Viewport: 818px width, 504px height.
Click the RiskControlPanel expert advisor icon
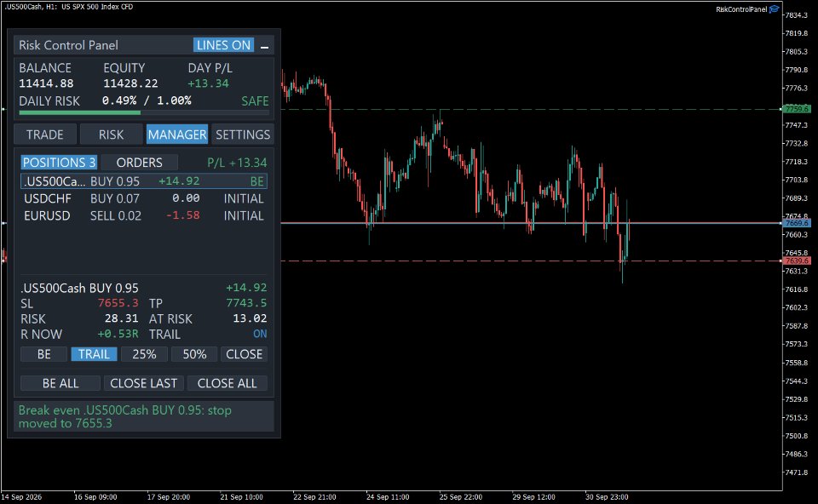pyautogui.click(x=775, y=9)
